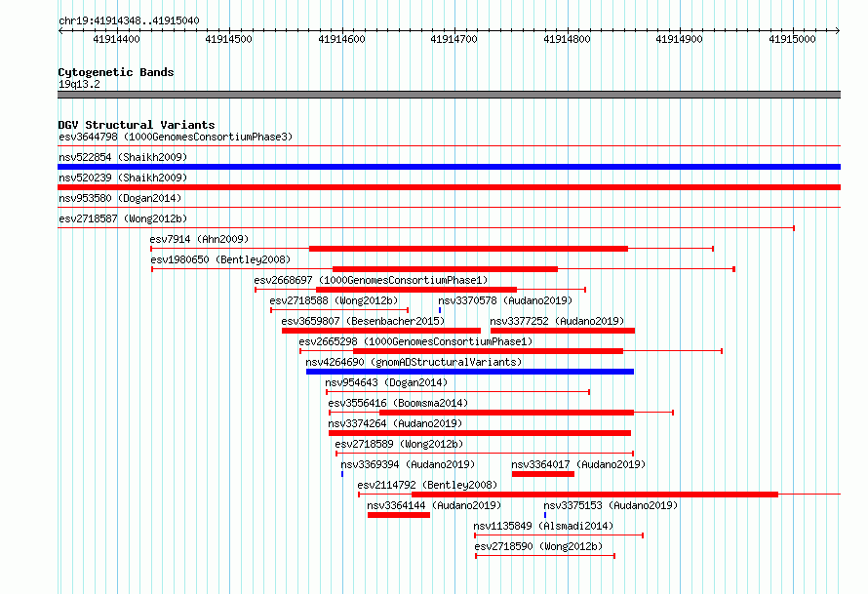Click the Cytogenetic Bands track title
Viewport: 868px width, 594px height.
coord(116,72)
